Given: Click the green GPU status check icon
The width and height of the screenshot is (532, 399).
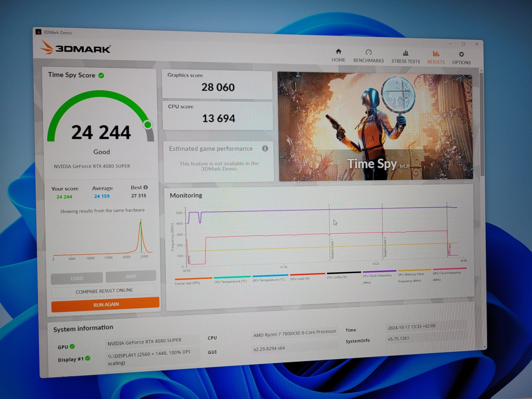Looking at the screenshot, I should [72, 346].
